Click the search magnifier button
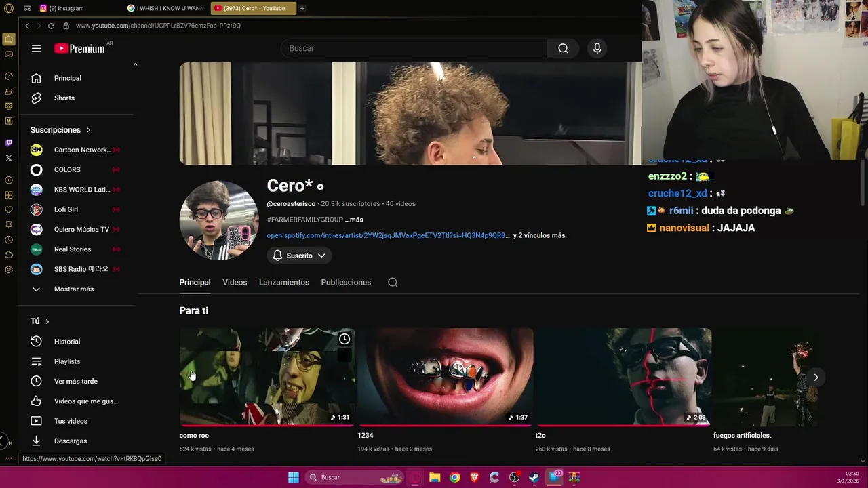Screen dimensions: 868x488 pos(563,48)
